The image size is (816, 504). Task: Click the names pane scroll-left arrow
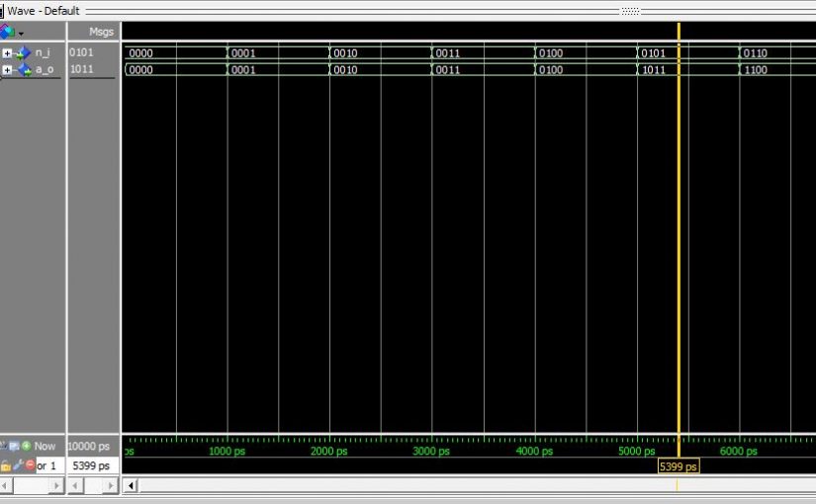[x=4, y=486]
